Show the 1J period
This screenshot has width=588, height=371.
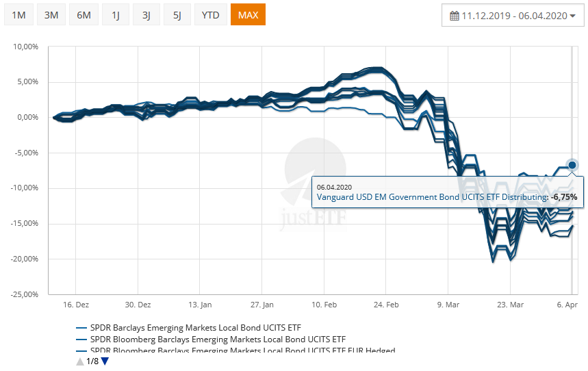[x=115, y=14]
